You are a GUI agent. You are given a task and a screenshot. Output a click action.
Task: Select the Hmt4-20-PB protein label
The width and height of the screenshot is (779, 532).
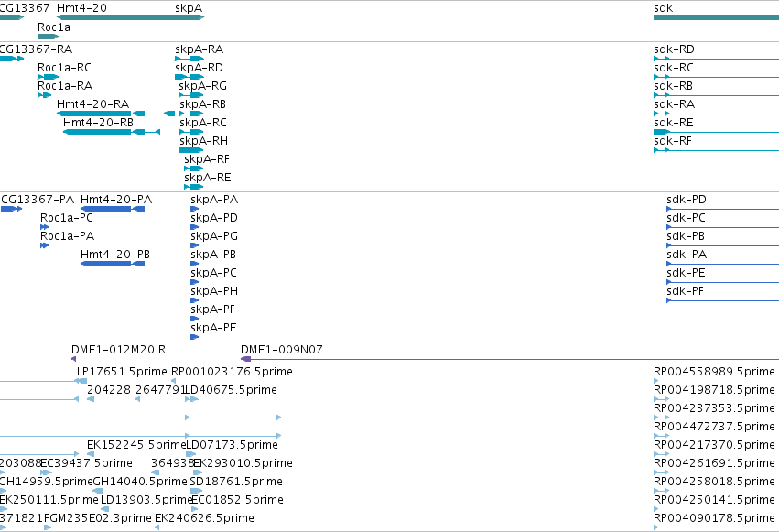[x=115, y=255]
